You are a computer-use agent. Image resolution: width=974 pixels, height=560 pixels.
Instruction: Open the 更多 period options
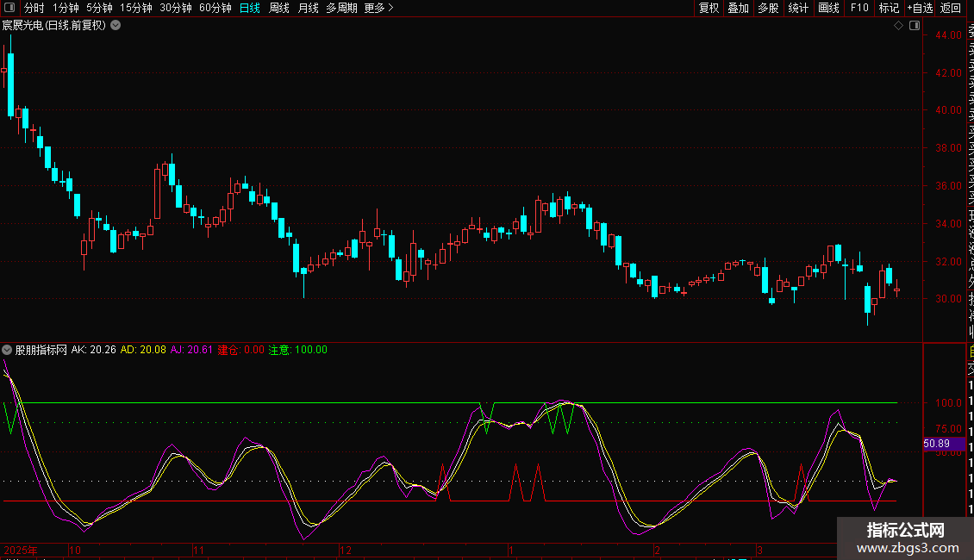pos(379,8)
